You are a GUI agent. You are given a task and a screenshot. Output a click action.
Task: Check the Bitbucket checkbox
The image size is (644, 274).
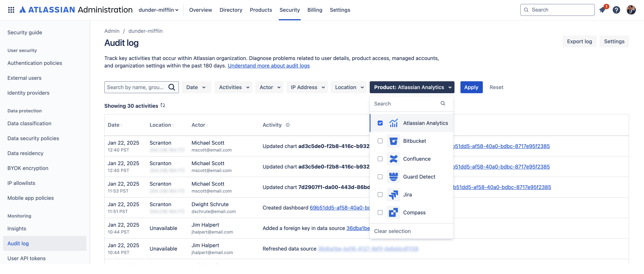coord(380,141)
